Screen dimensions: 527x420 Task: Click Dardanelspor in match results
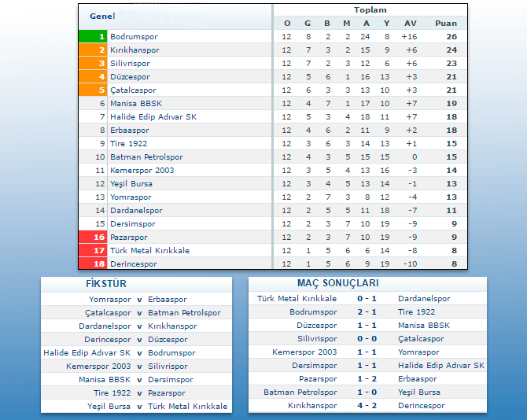point(424,299)
